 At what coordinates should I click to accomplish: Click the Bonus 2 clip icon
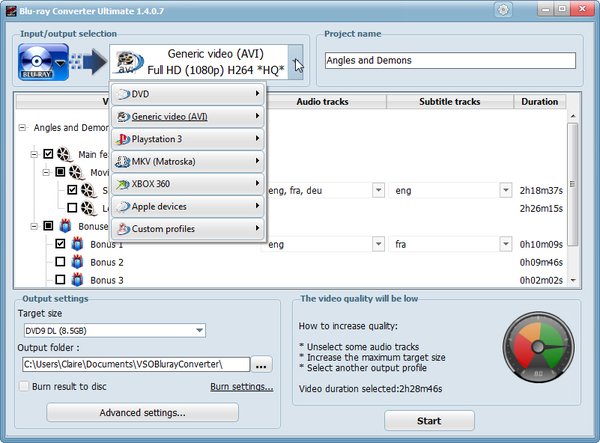coord(77,262)
